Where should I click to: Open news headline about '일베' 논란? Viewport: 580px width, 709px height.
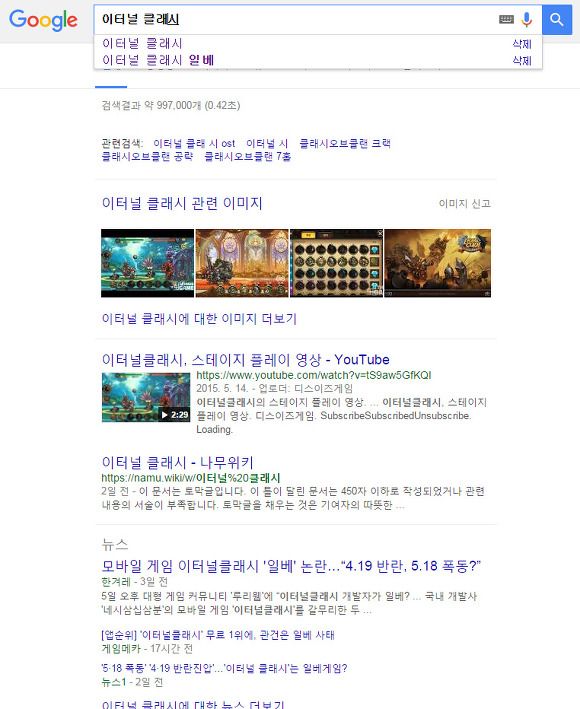click(291, 566)
